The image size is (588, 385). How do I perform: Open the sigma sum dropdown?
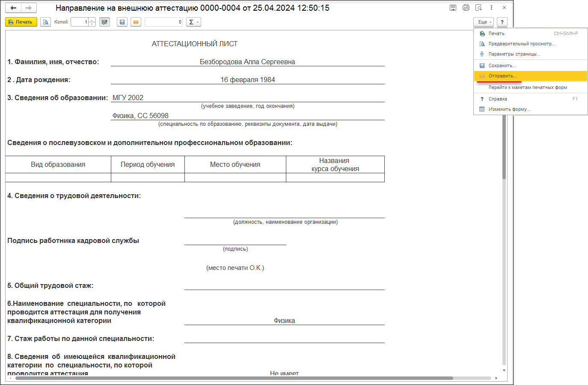(193, 22)
